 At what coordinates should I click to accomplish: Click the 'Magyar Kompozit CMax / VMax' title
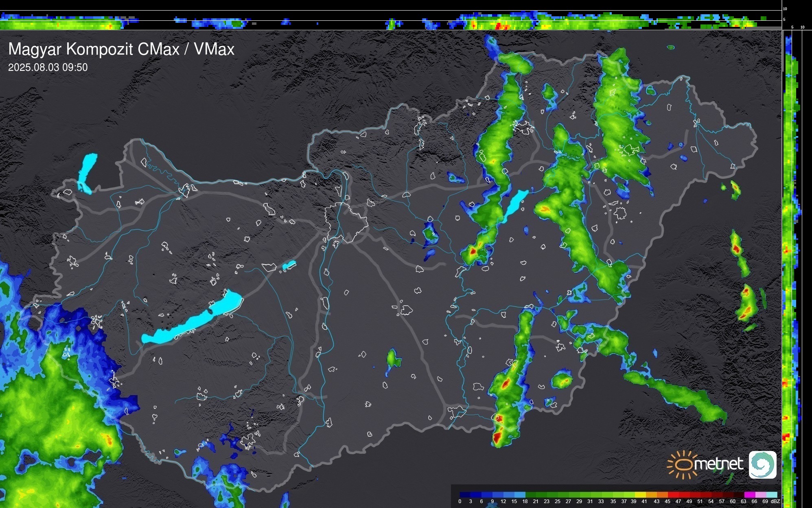coord(121,49)
